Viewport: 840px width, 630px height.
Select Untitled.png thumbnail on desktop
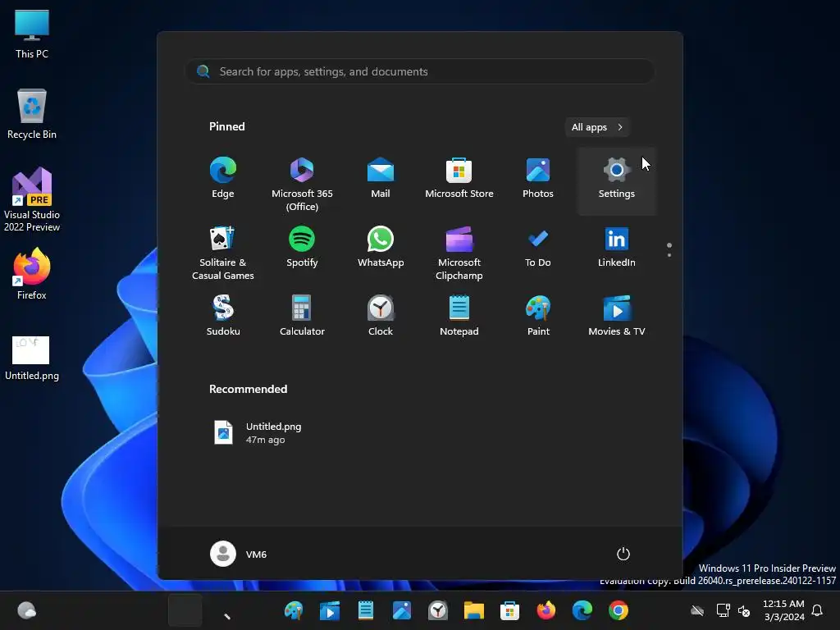point(32,358)
